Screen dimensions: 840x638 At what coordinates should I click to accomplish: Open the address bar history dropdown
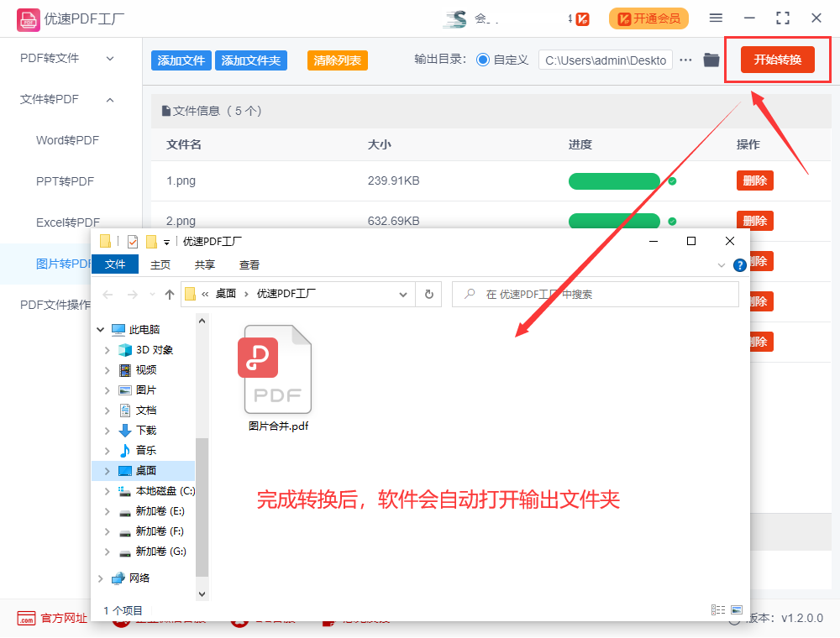pos(403,295)
